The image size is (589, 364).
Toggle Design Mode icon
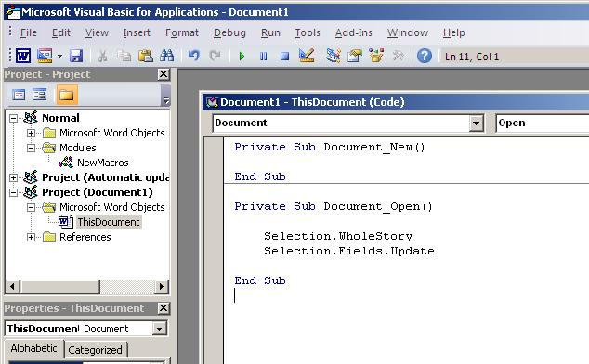[x=307, y=56]
